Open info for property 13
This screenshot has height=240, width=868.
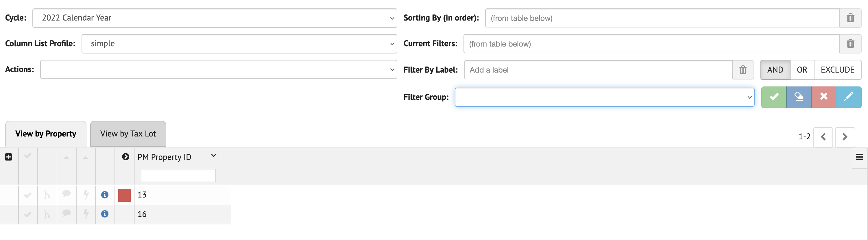pos(105,195)
